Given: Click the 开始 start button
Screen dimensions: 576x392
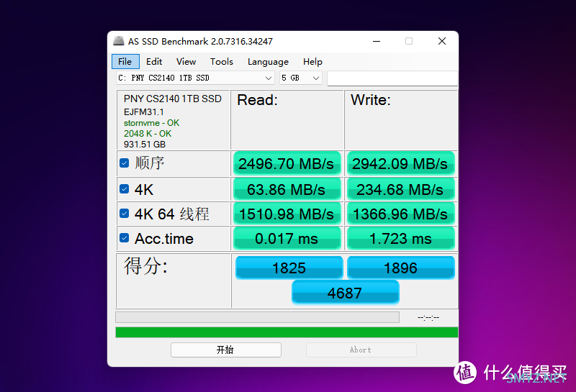Looking at the screenshot, I should (226, 350).
